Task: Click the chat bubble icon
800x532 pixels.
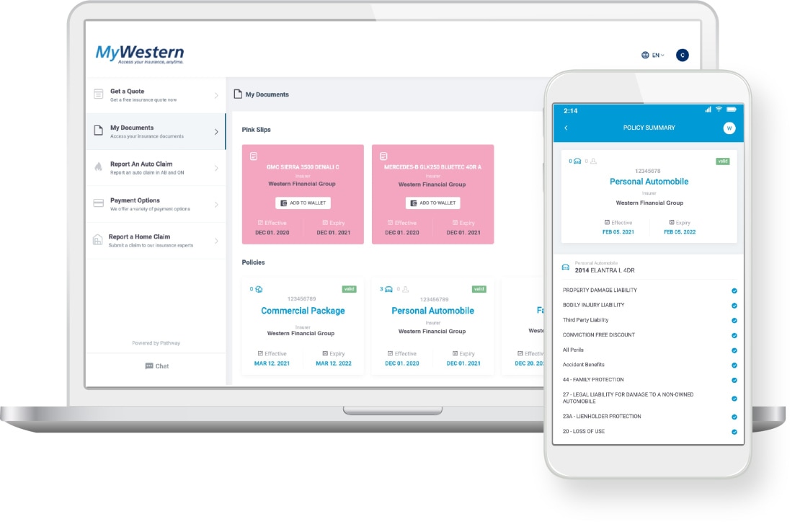Action: tap(149, 366)
